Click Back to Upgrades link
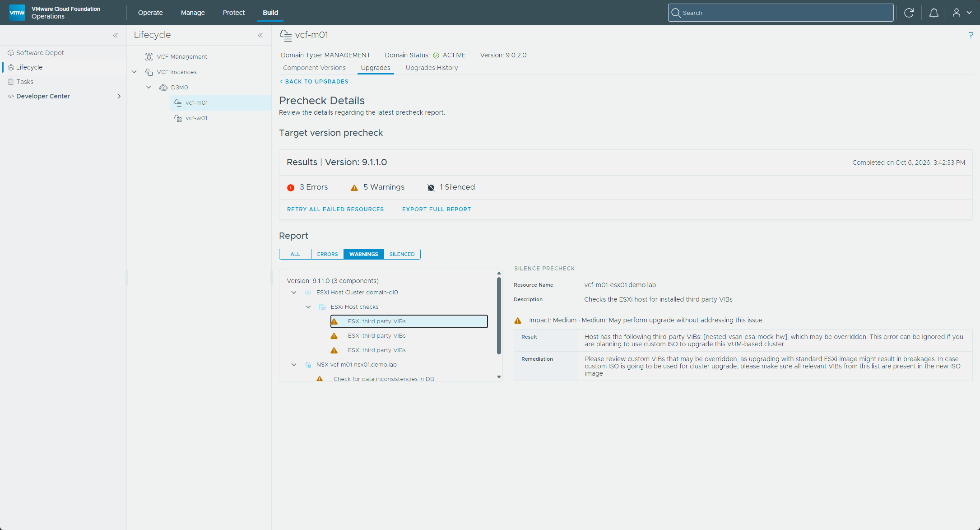 (x=314, y=82)
